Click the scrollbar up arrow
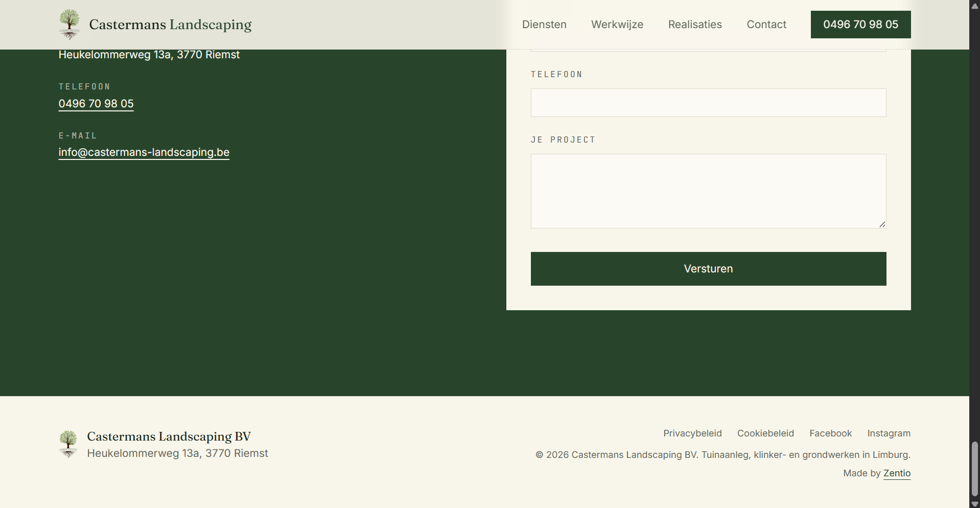Screen dimensions: 980x508 [x=974, y=6]
